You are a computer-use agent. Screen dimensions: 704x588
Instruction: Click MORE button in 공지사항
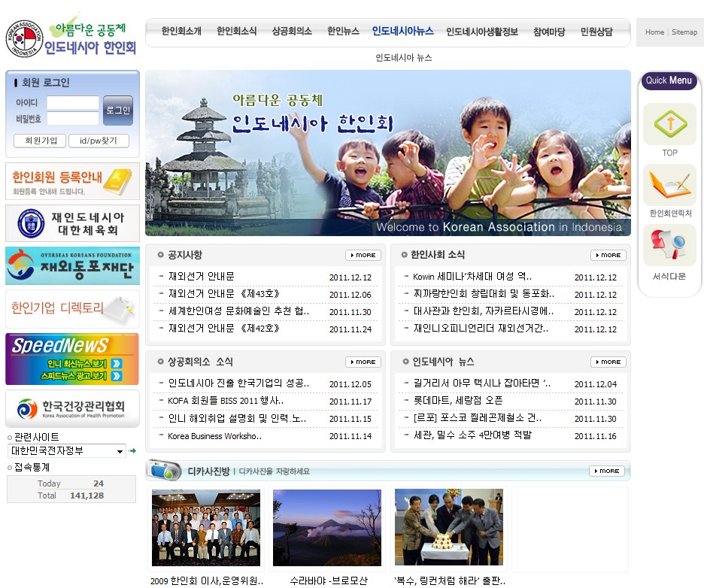pyautogui.click(x=363, y=255)
